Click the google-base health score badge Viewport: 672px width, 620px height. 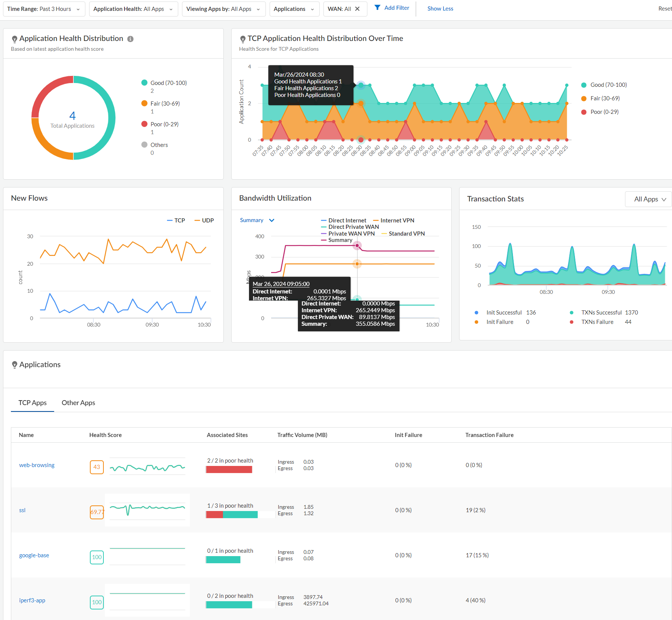[x=97, y=557]
